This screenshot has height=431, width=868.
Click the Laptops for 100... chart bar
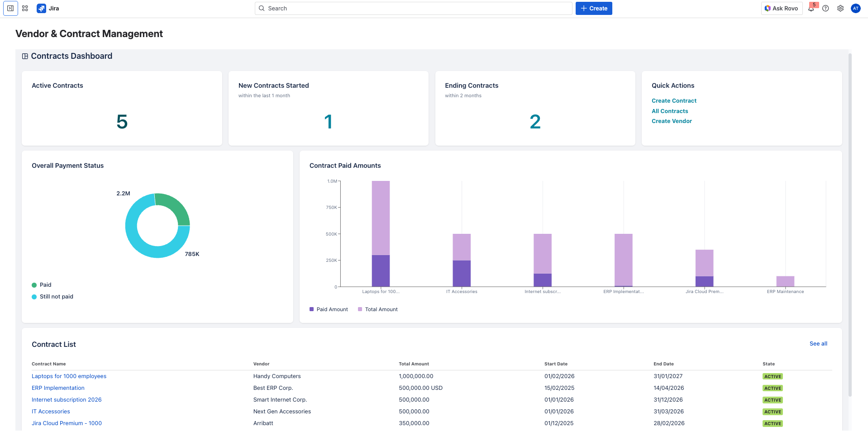tap(381, 233)
